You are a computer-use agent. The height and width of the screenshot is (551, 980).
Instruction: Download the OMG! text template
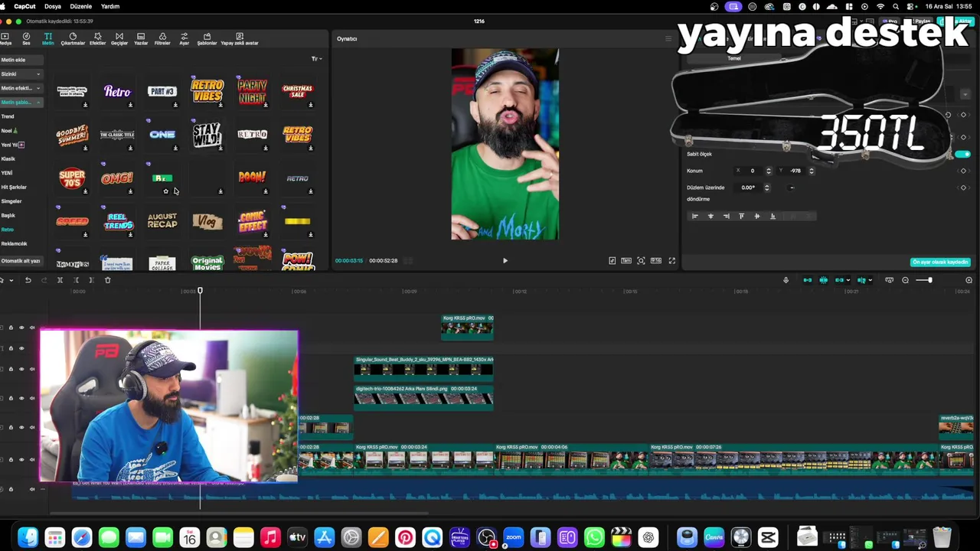tap(130, 191)
